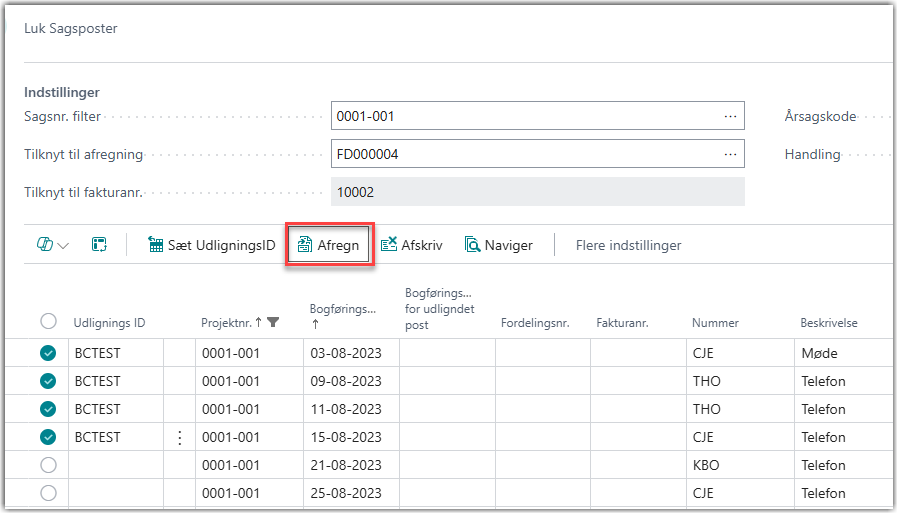Open Flere indstillinger menu

coord(628,245)
